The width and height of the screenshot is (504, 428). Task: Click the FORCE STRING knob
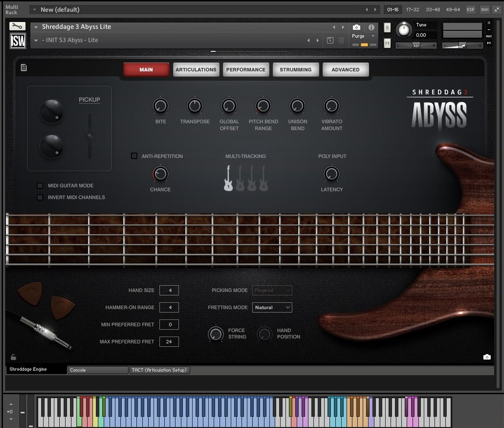point(216,334)
